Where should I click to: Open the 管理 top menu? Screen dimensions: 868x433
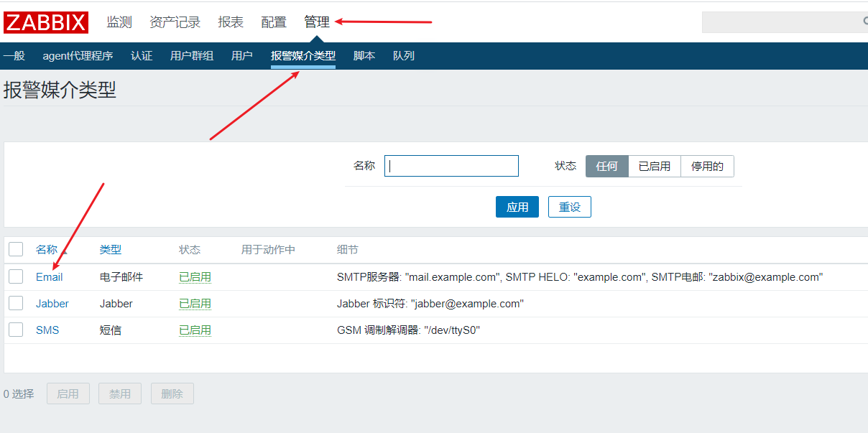(x=317, y=22)
